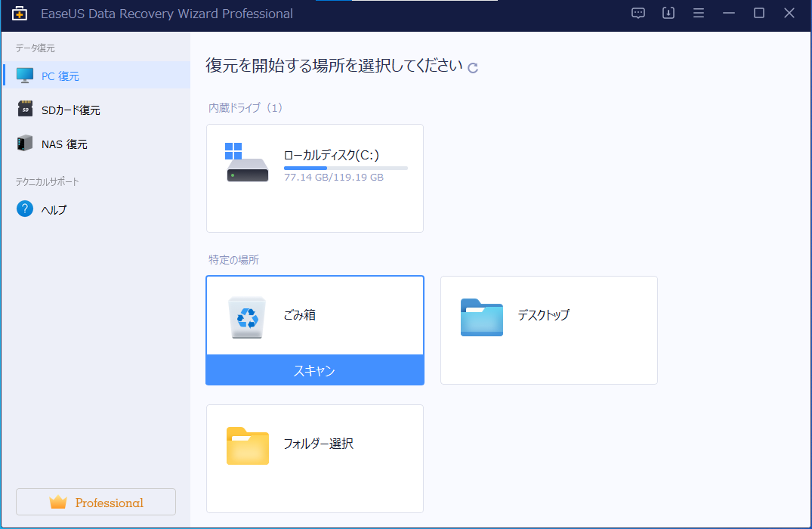Screen dimensions: 812x529
Task: Click the help question mark icon
Action: [x=25, y=209]
